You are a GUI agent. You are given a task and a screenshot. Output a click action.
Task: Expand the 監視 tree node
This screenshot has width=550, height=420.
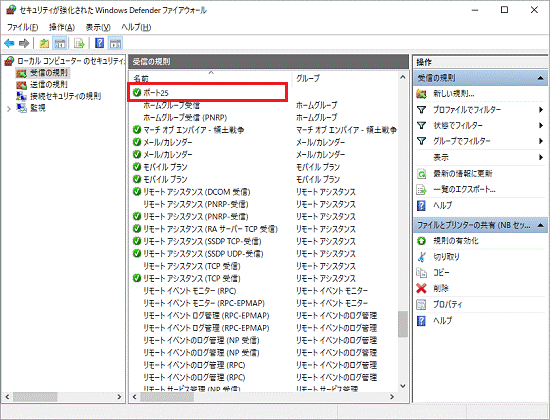click(x=9, y=109)
